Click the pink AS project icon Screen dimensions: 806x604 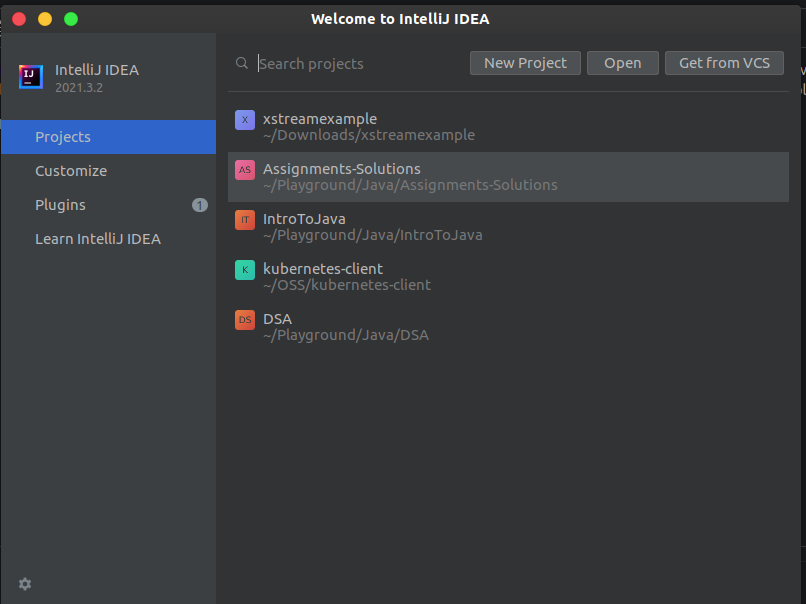pyautogui.click(x=245, y=170)
